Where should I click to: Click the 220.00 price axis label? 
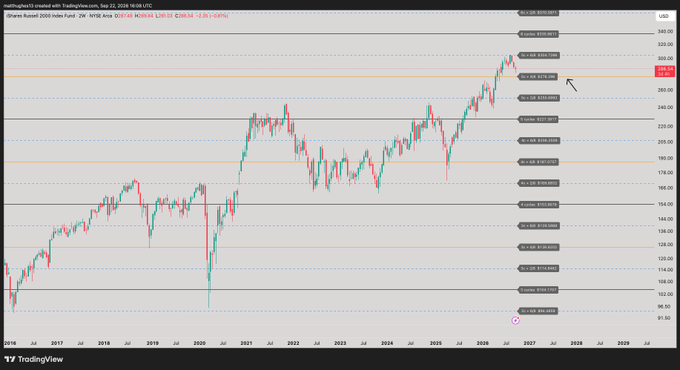(x=665, y=126)
